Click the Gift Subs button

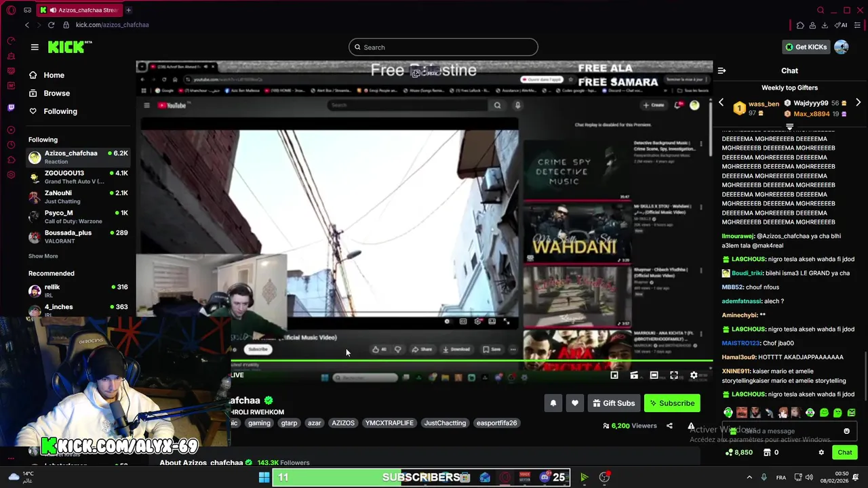(x=613, y=403)
